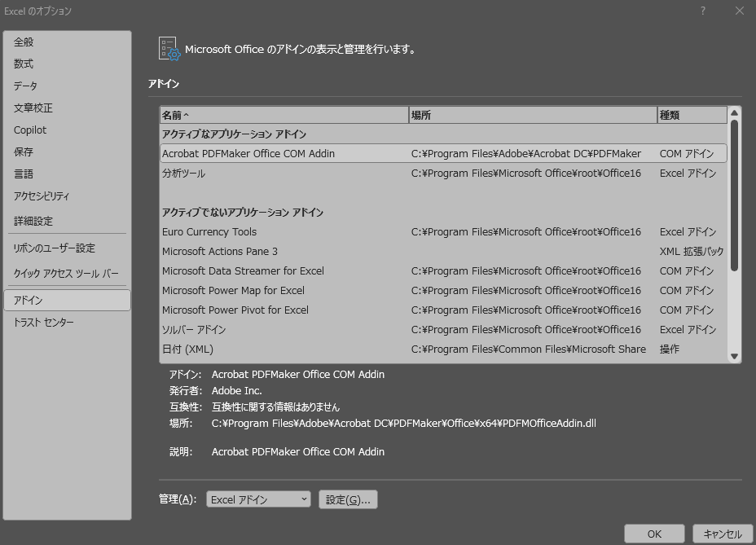756x545 pixels.
Task: Open the 保存 options category
Action: click(x=67, y=152)
